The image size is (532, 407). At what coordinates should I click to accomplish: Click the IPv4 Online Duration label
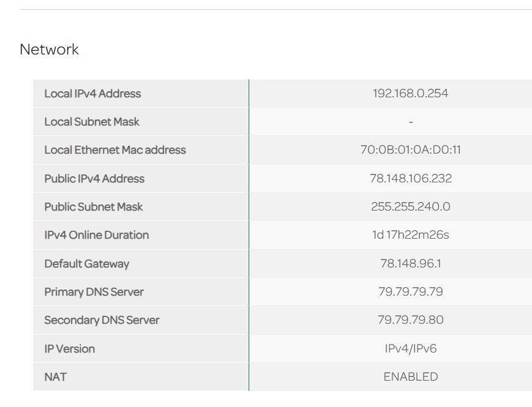97,235
